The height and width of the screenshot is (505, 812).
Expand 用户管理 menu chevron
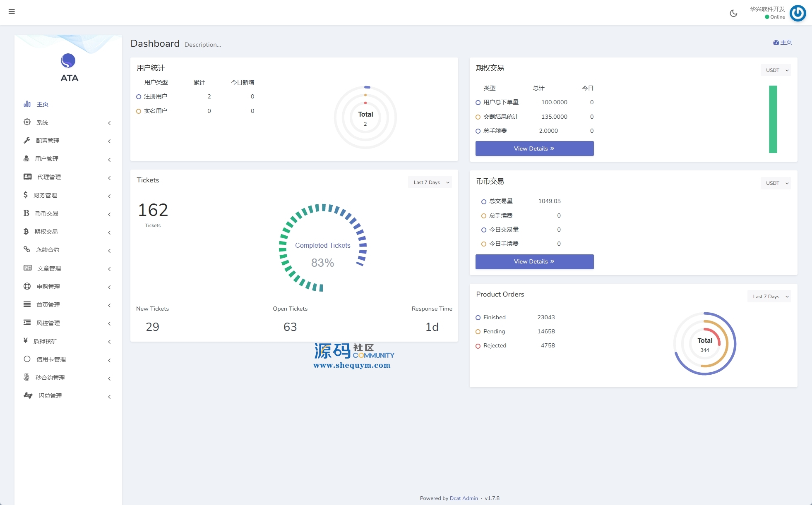point(109,160)
